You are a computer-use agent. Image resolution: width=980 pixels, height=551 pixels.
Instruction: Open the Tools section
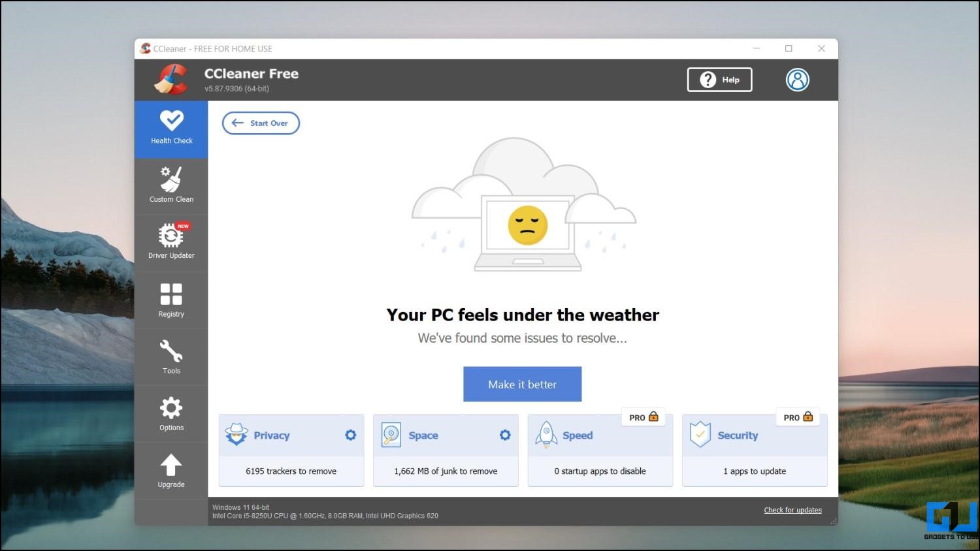[x=171, y=356]
